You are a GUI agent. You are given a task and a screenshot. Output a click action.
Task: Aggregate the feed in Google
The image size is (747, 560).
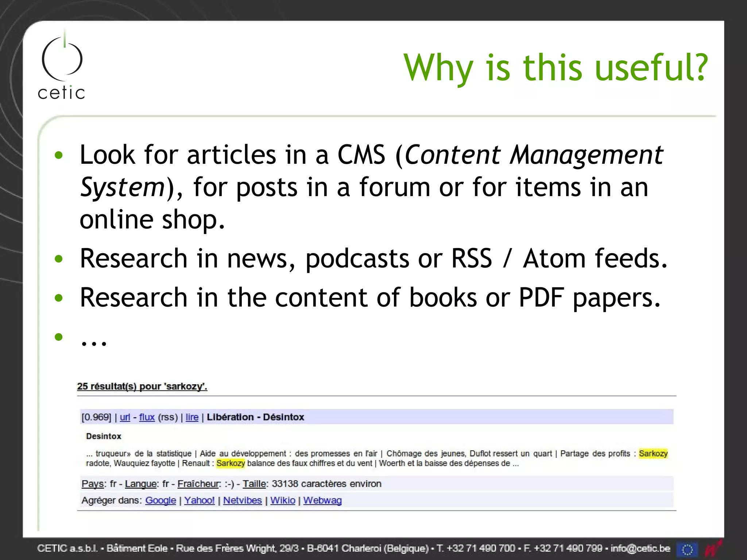160,500
